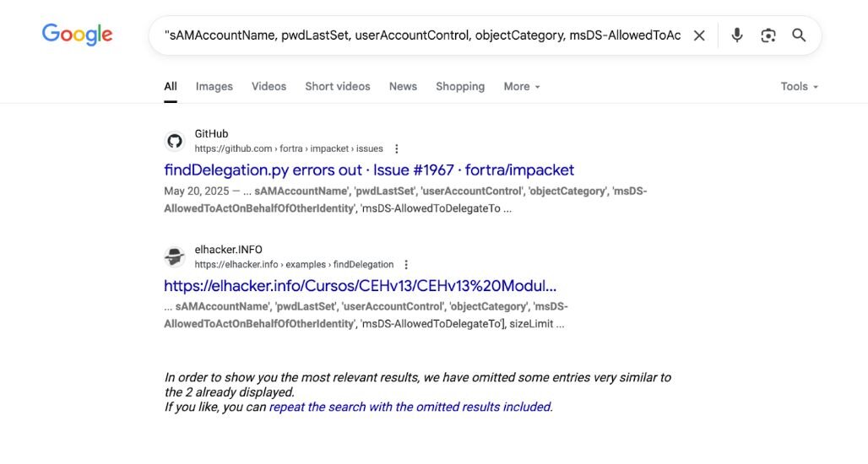Expand the More search filters dropdown
Viewport: 868px width, 464px height.
pos(521,86)
